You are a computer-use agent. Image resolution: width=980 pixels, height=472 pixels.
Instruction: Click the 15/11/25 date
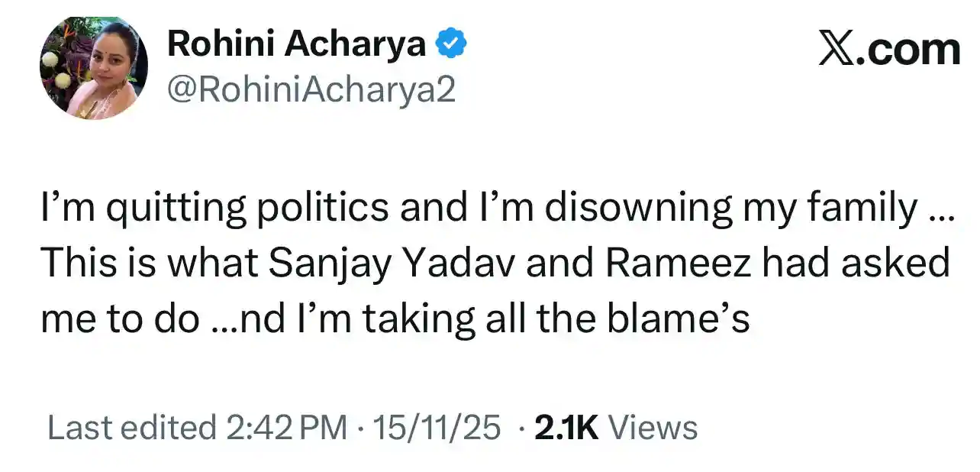pos(435,428)
